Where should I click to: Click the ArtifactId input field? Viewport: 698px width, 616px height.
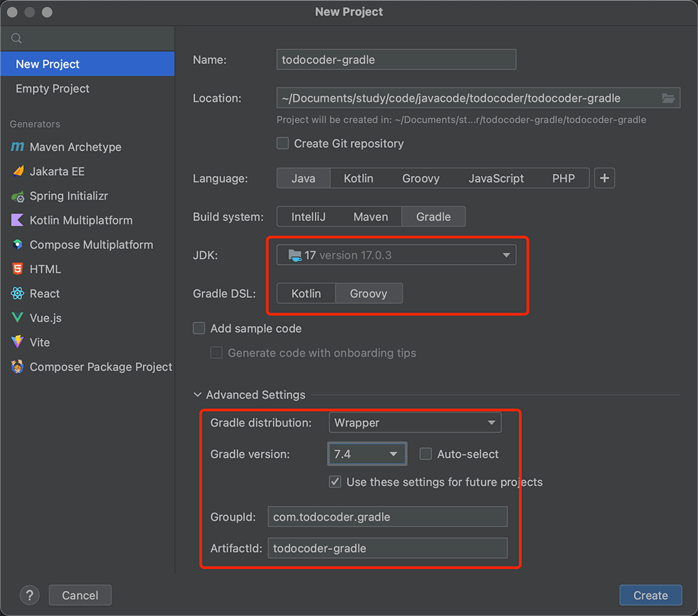[x=387, y=548]
